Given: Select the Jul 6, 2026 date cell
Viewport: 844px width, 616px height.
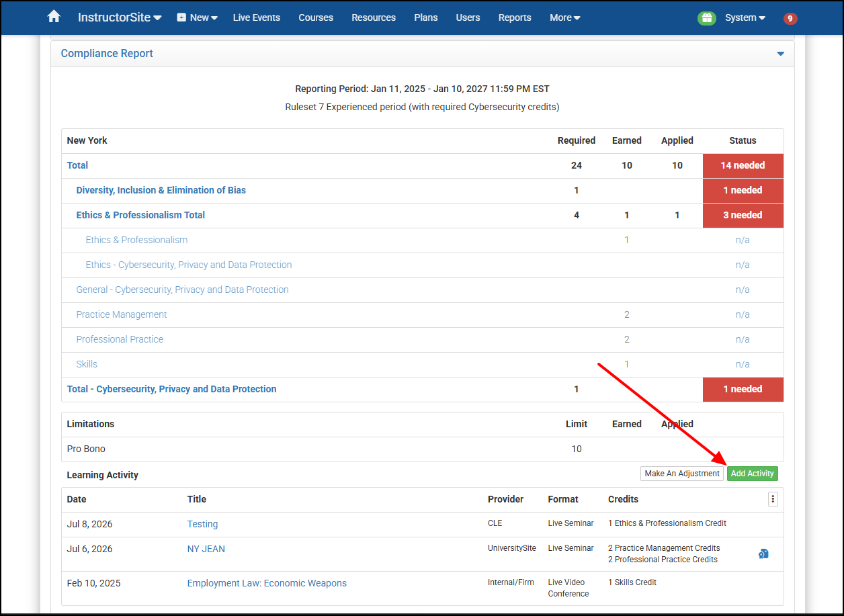Looking at the screenshot, I should (89, 549).
